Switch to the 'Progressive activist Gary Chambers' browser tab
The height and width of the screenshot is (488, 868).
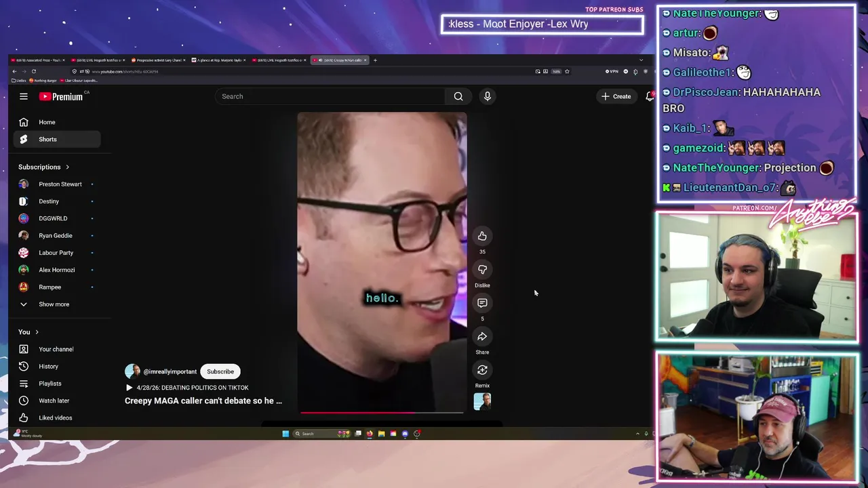click(x=157, y=60)
